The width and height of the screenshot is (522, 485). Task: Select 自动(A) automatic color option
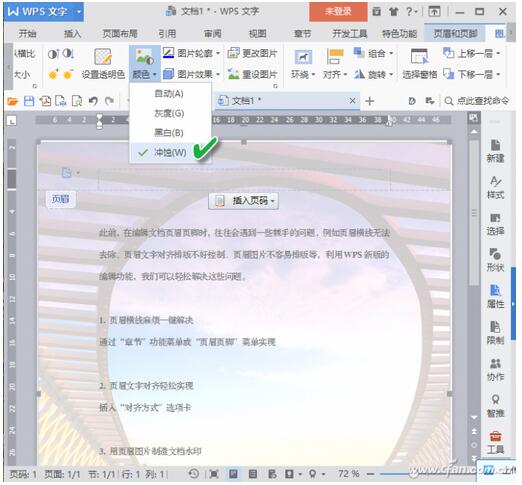click(170, 94)
